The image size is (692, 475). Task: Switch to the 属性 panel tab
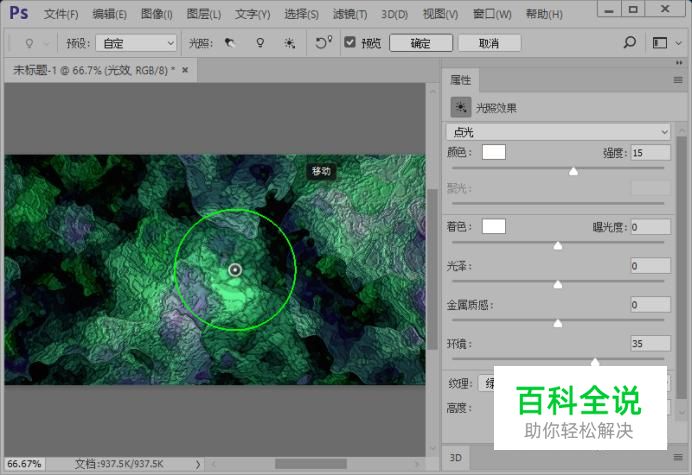(x=460, y=80)
